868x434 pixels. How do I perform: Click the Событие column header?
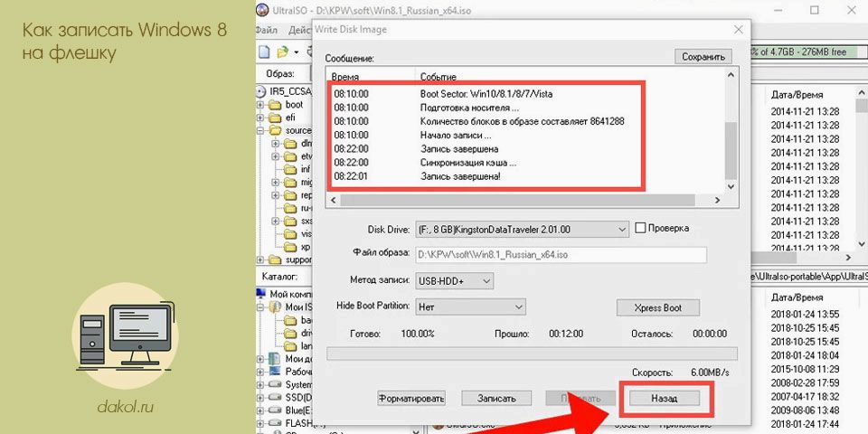(438, 76)
